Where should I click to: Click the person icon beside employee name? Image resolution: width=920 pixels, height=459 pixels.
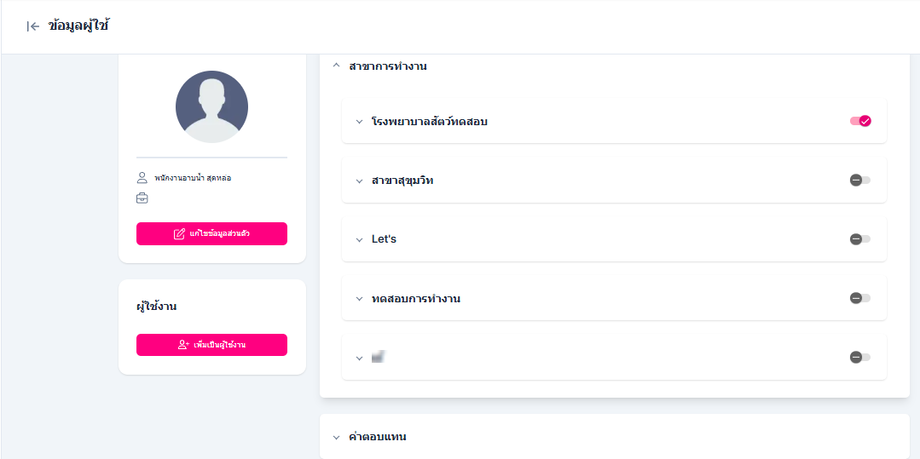click(x=142, y=178)
